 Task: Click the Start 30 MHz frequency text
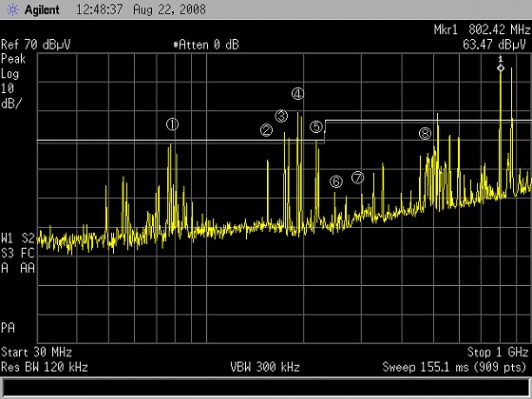tap(36, 351)
